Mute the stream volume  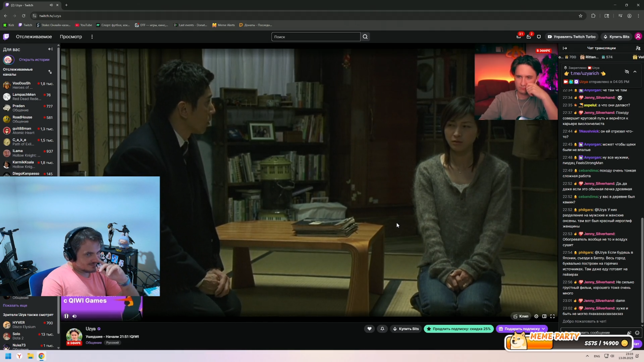pos(74,316)
